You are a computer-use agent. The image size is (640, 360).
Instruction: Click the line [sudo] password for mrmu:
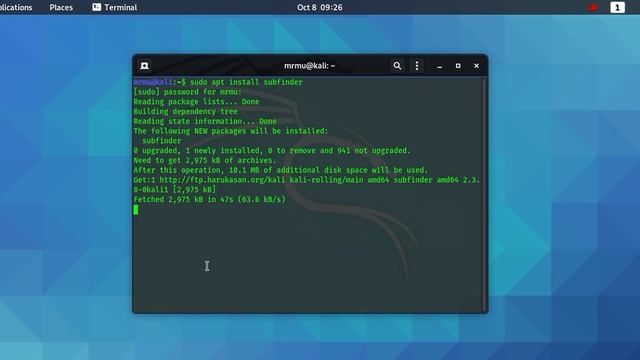click(187, 92)
